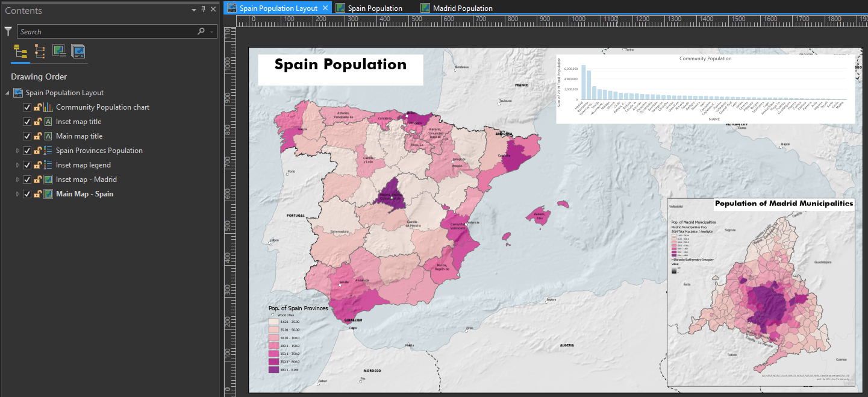Expand the Inset map - Madrid frame
868x397 pixels.
click(x=17, y=179)
